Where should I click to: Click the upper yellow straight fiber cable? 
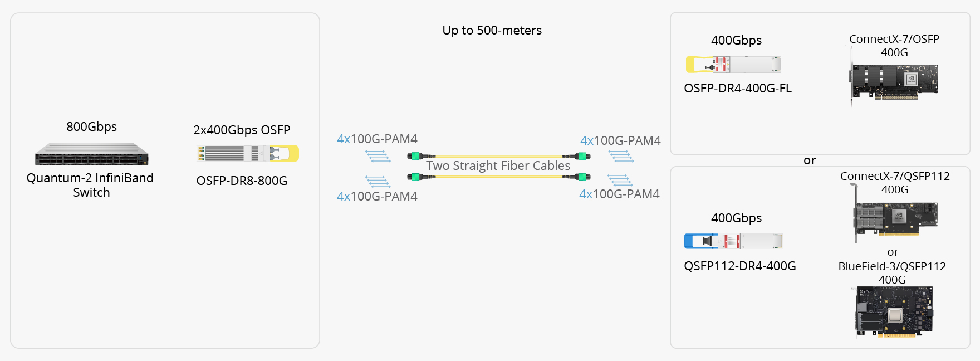(499, 157)
